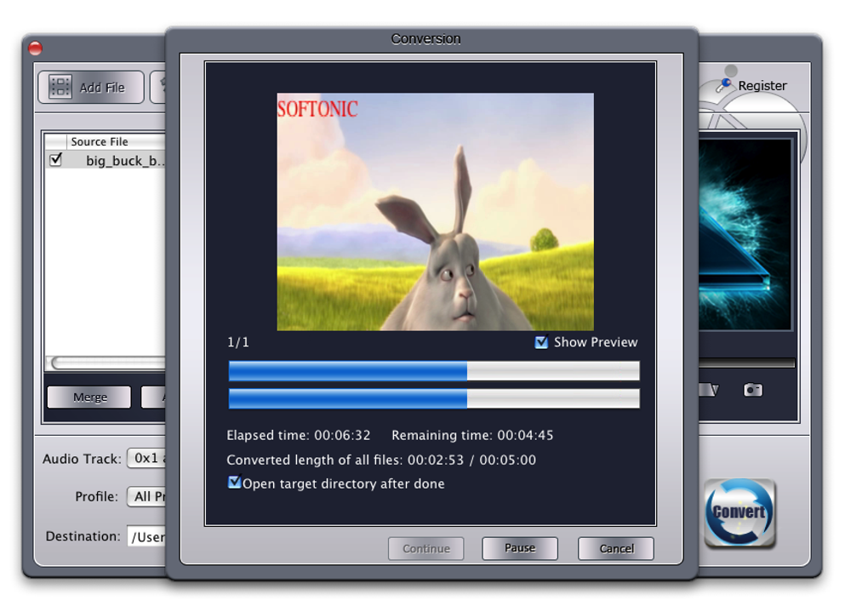Click the Merge button
This screenshot has width=868, height=612.
[x=89, y=398]
